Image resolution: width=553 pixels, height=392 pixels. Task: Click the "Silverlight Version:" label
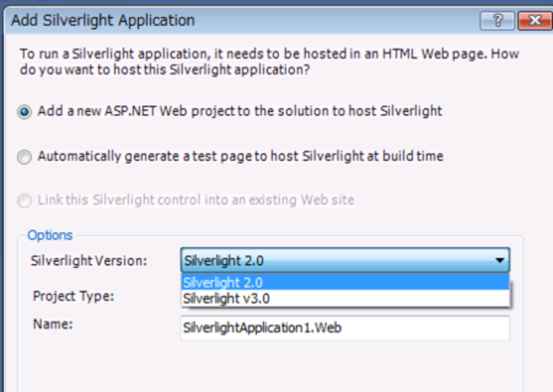pos(88,261)
